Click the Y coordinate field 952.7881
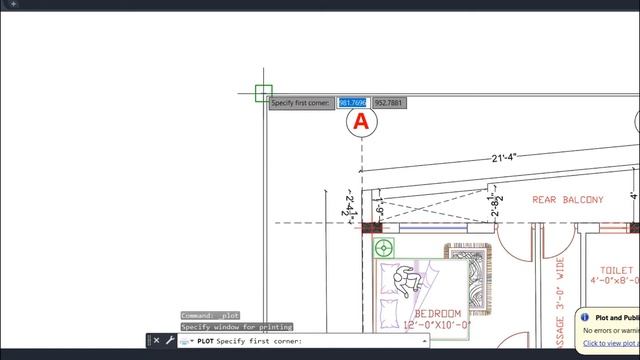The height and width of the screenshot is (360, 640). (x=389, y=103)
